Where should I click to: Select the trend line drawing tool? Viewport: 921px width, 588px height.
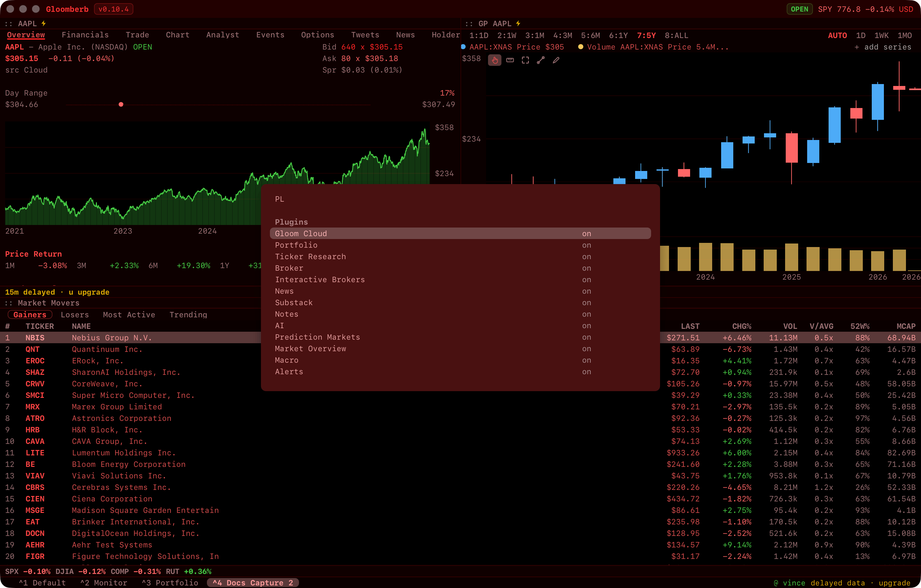click(x=540, y=60)
